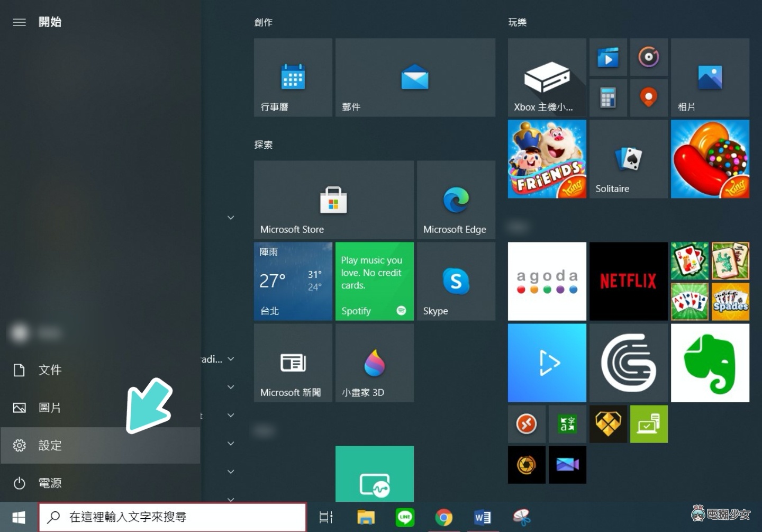This screenshot has height=532, width=762.
Task: Open the 郵件 mail tile
Action: point(415,77)
